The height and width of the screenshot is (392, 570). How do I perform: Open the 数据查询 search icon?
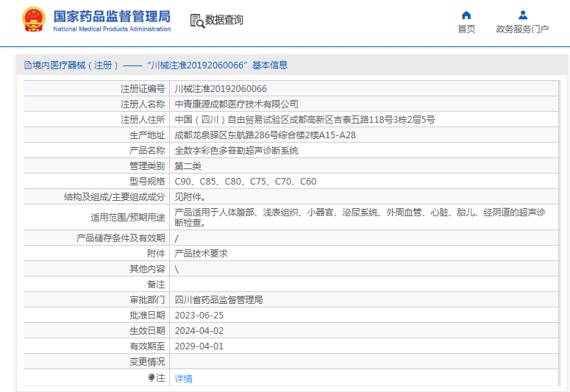(197, 21)
